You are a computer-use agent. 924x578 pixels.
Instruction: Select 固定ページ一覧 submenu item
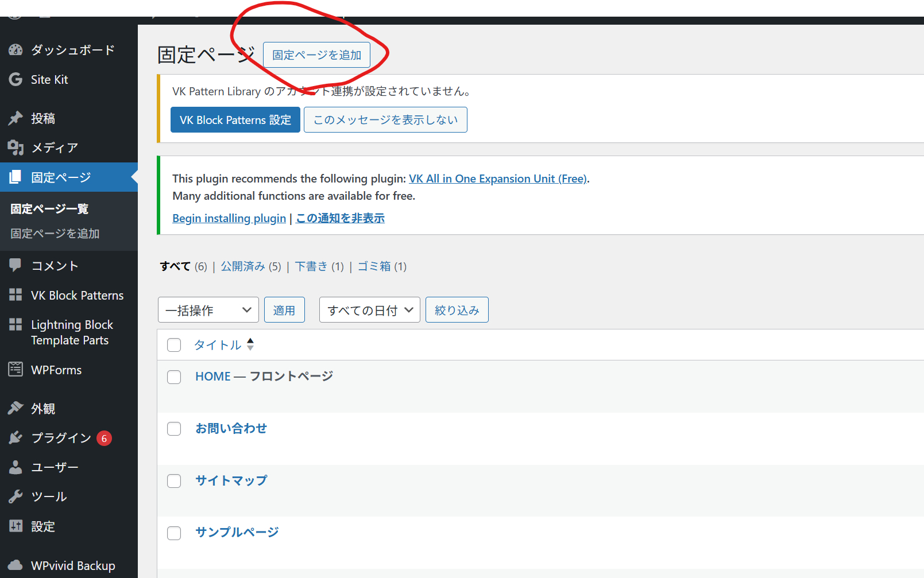[49, 209]
